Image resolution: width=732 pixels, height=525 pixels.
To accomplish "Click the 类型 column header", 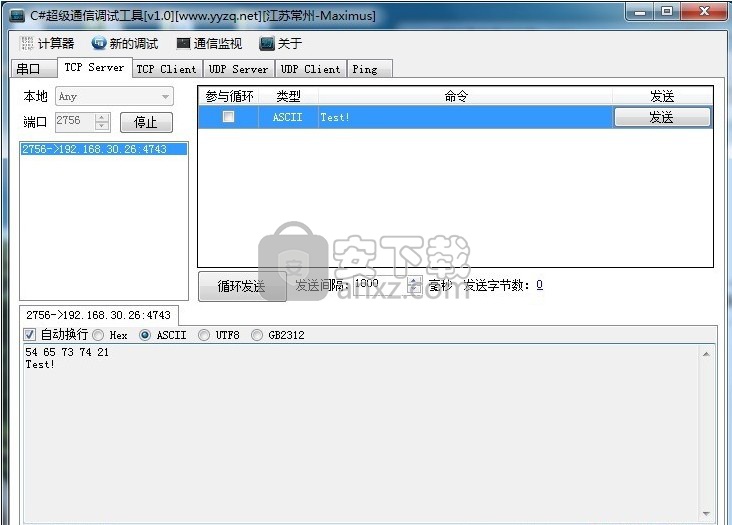I will coord(288,96).
